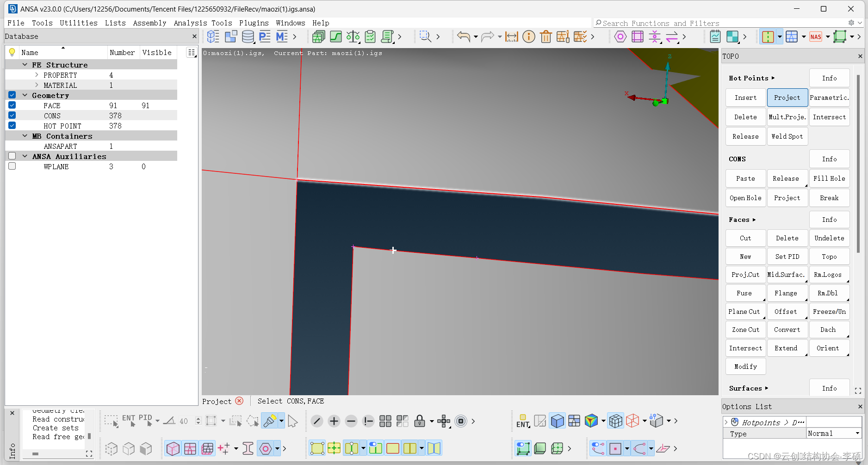Uncheck the FACE visibility checkbox
The image size is (868, 465).
[x=12, y=105]
